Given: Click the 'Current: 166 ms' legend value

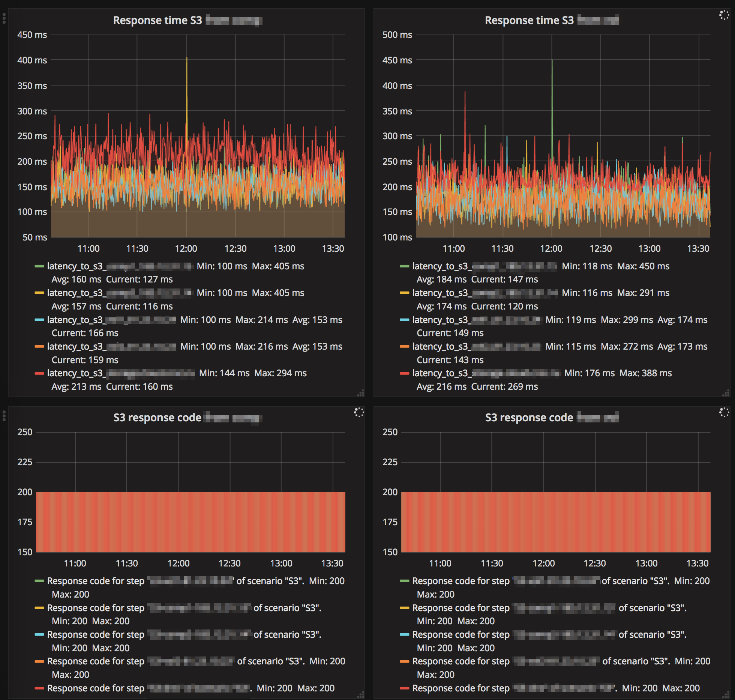Looking at the screenshot, I should (85, 333).
